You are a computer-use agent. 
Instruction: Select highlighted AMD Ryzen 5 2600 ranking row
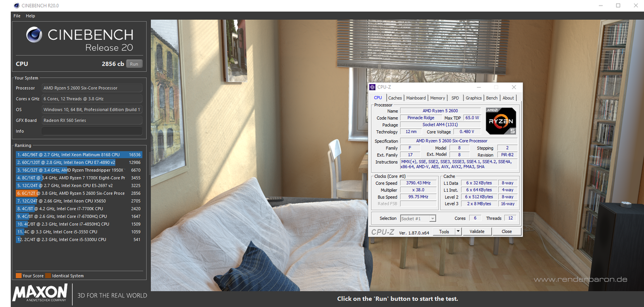coord(79,193)
